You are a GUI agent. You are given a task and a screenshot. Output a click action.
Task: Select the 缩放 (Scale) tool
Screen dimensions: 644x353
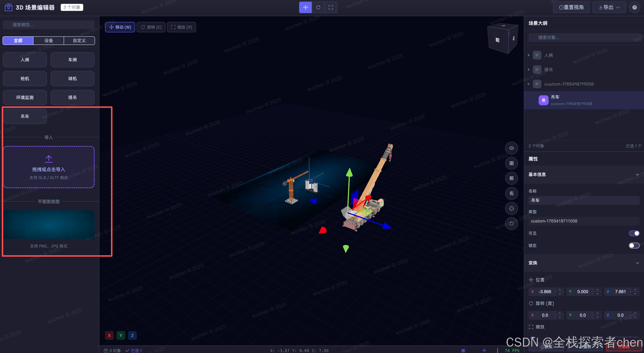point(181,27)
